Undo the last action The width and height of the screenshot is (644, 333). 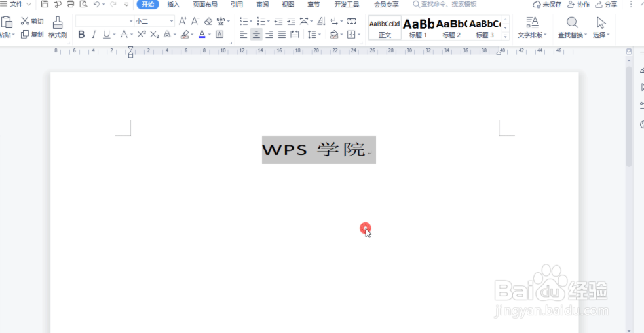(x=96, y=5)
